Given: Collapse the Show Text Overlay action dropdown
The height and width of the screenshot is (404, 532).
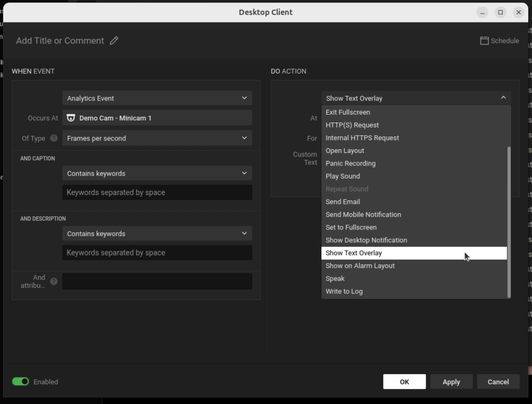Looking at the screenshot, I should 416,98.
